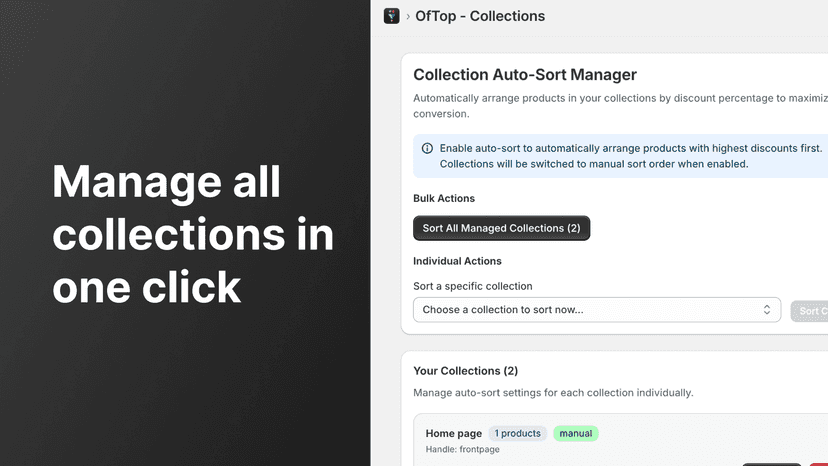Click the 'Enable auto-sort to automatically arrange' banner text
828x466 pixels.
[x=631, y=156]
